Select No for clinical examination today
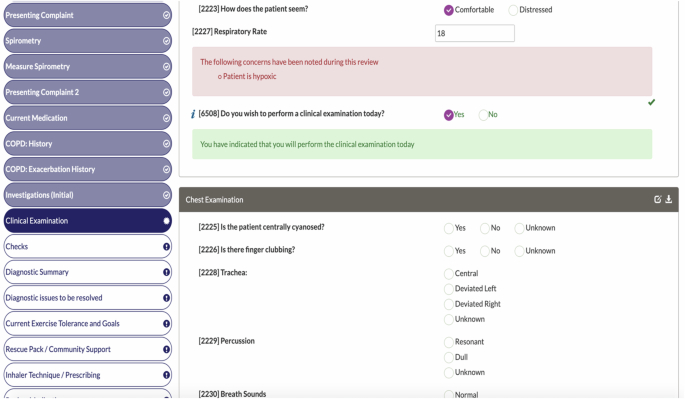 pyautogui.click(x=483, y=115)
